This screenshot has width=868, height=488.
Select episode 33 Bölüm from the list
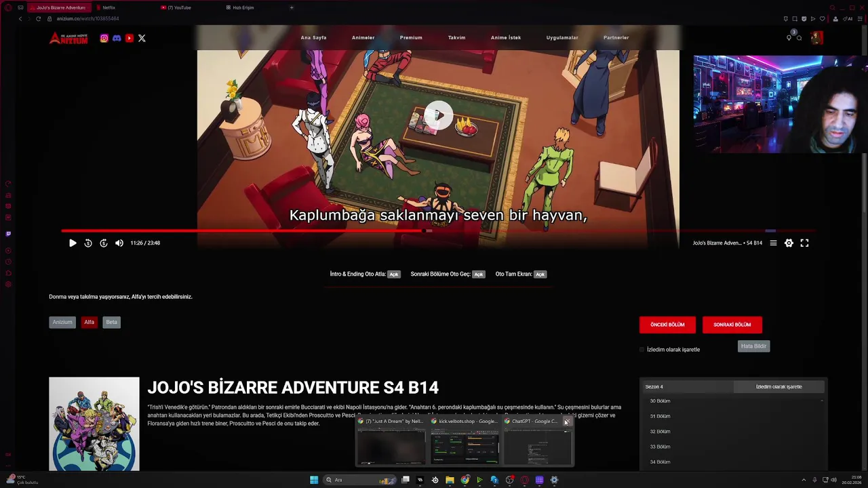click(x=660, y=447)
